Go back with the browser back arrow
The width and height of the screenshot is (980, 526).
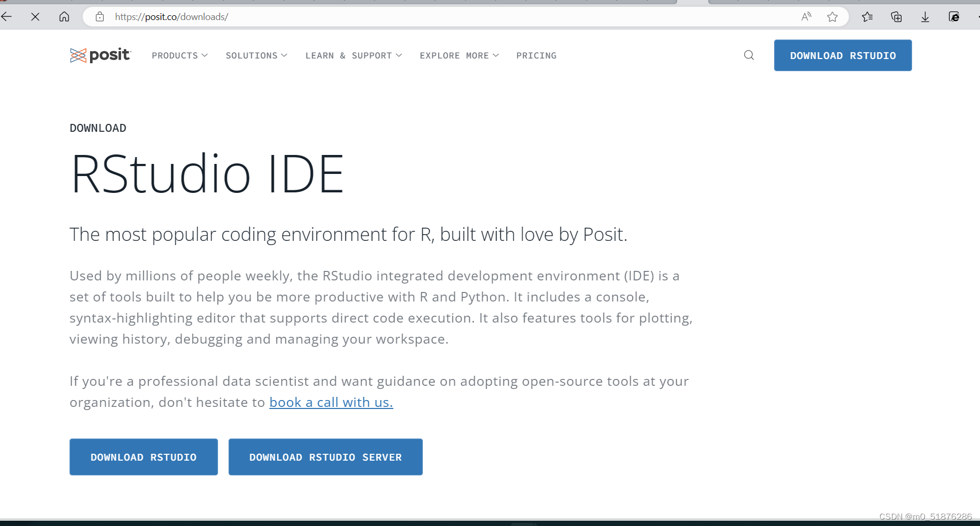click(x=6, y=17)
